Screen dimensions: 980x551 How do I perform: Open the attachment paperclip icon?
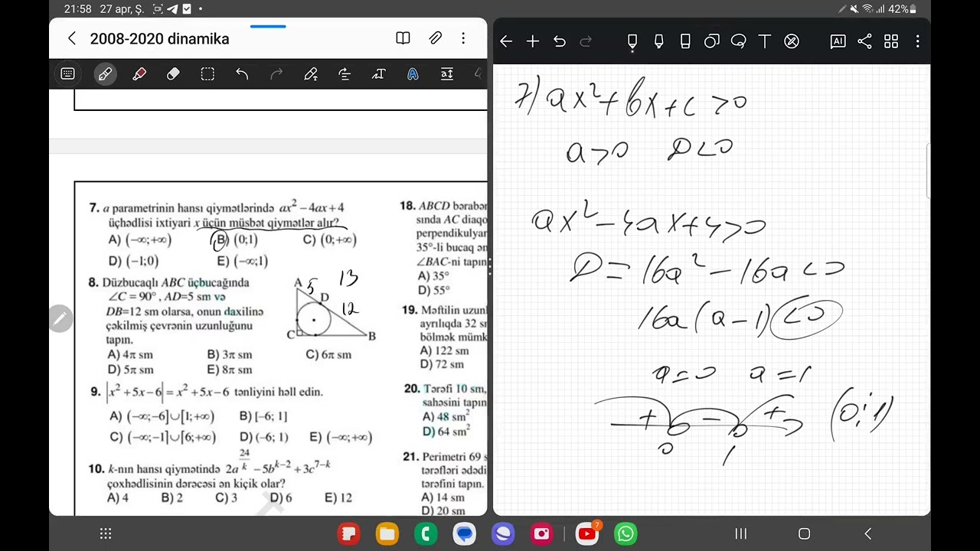(x=435, y=38)
